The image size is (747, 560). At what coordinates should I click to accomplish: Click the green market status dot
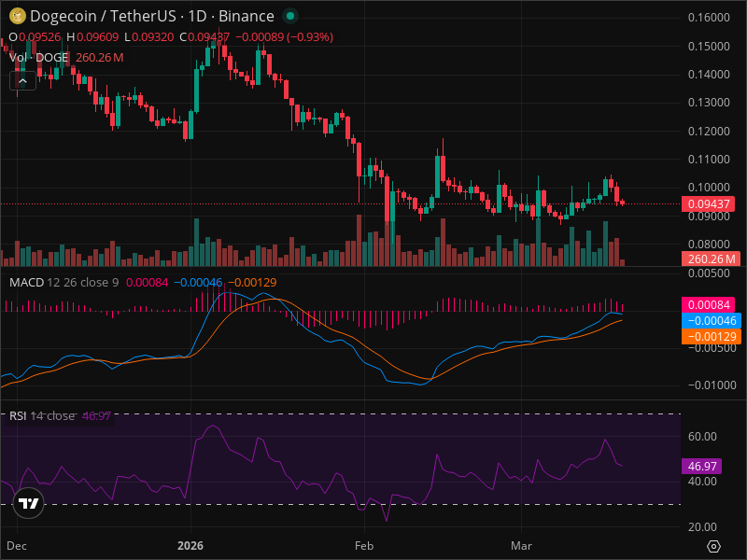pos(290,16)
